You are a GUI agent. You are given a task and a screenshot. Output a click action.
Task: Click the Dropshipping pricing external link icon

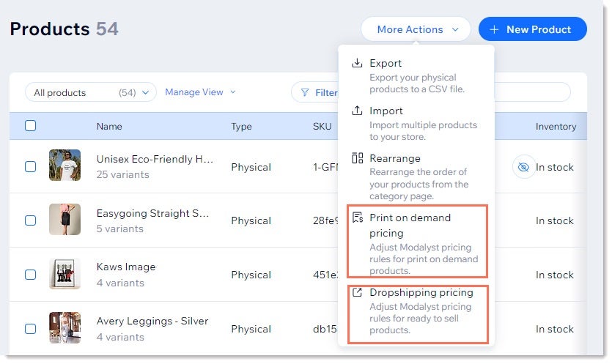pyautogui.click(x=358, y=293)
